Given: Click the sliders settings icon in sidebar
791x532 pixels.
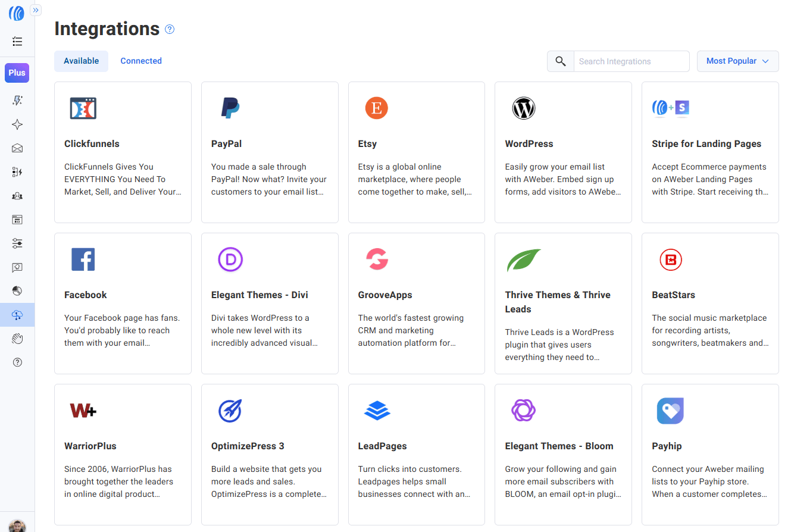Looking at the screenshot, I should (x=17, y=243).
